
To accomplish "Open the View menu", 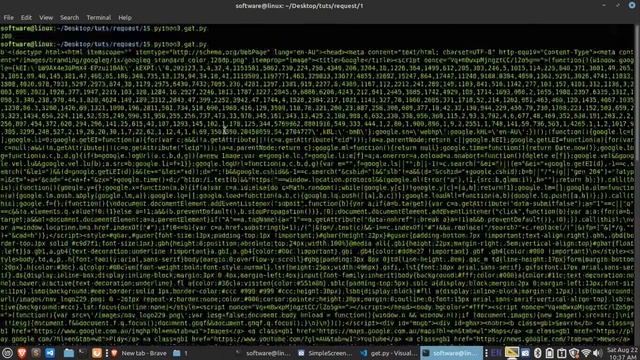I will (46, 18).
